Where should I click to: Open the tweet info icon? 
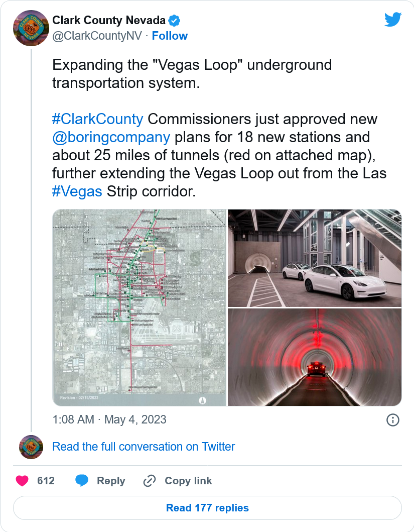tap(393, 420)
